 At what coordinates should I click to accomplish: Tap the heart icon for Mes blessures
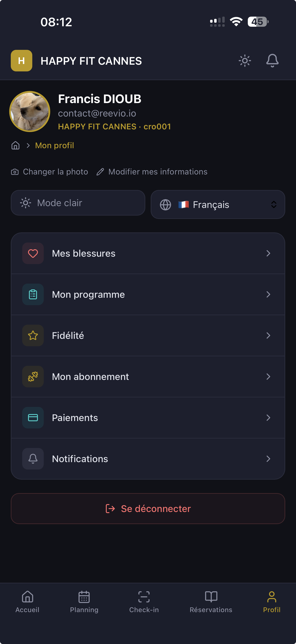click(x=33, y=253)
